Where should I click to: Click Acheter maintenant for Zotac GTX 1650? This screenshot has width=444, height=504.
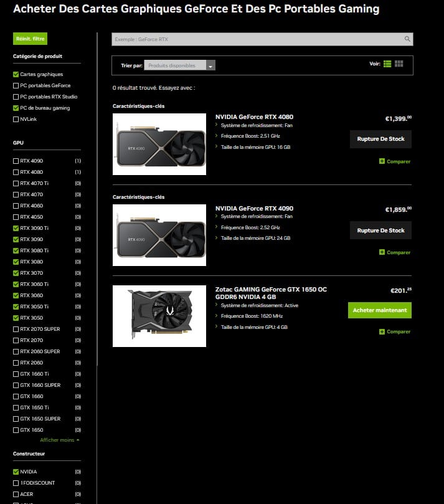(380, 310)
